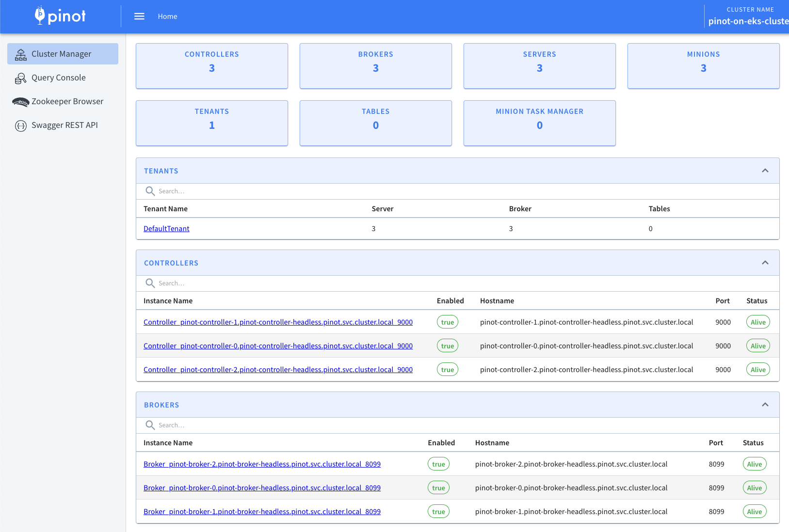Open the Tables summary card
Image resolution: width=789 pixels, height=532 pixels.
click(376, 123)
